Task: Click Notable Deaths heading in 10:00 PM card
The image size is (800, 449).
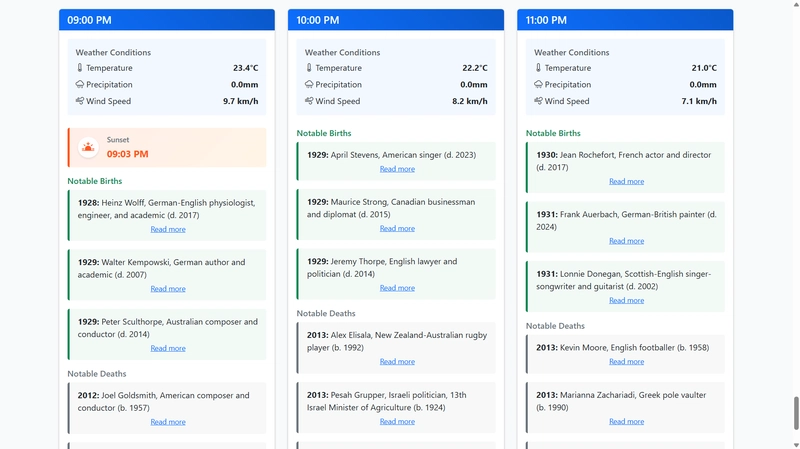Action: [326, 313]
